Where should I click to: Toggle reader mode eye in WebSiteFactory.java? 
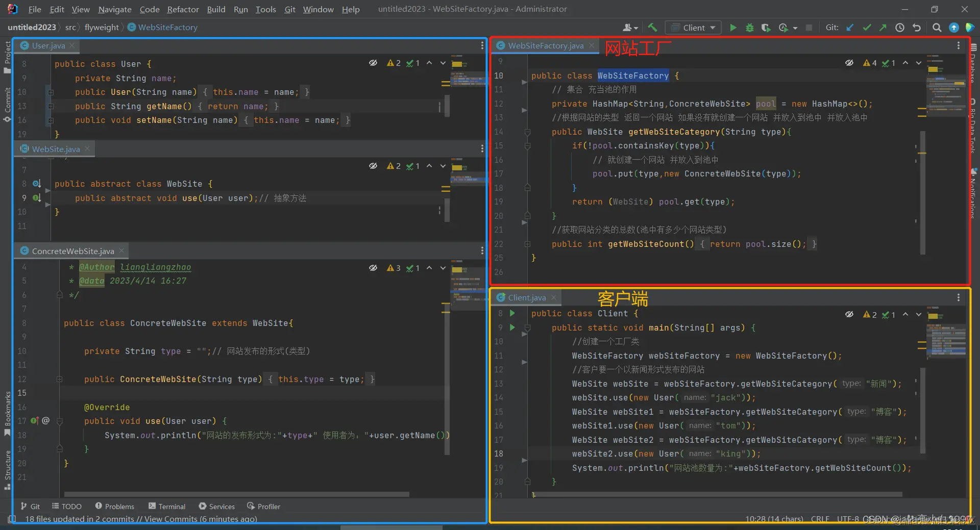(849, 63)
